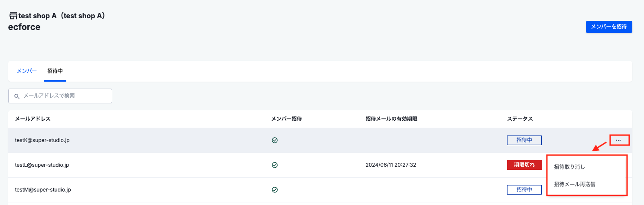The width and height of the screenshot is (644, 205).
Task: Click the 招待メールの有効期限 column header
Action: (x=391, y=119)
